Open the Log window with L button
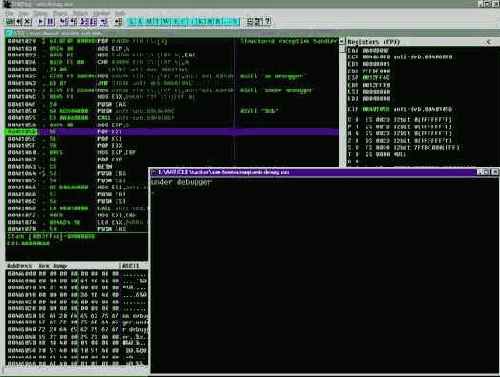500x377 pixels. [x=132, y=22]
